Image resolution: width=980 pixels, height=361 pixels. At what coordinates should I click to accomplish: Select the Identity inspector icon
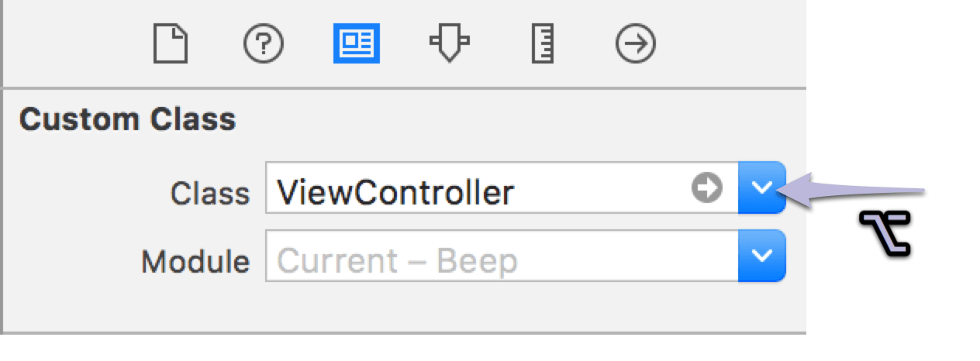(x=357, y=45)
